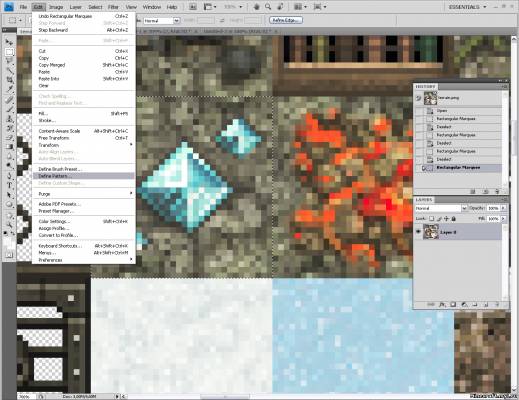The height and width of the screenshot is (400, 519).
Task: Select the Crop tool
Action: tap(9, 80)
